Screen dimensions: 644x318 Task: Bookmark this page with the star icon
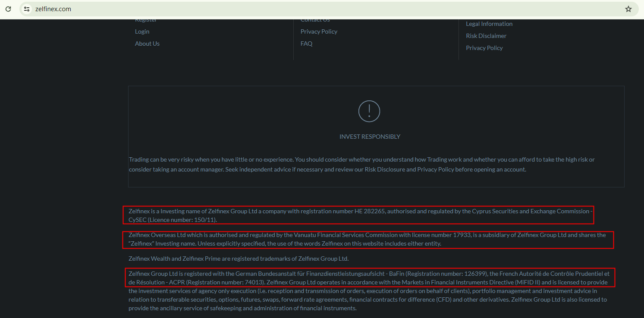(628, 9)
